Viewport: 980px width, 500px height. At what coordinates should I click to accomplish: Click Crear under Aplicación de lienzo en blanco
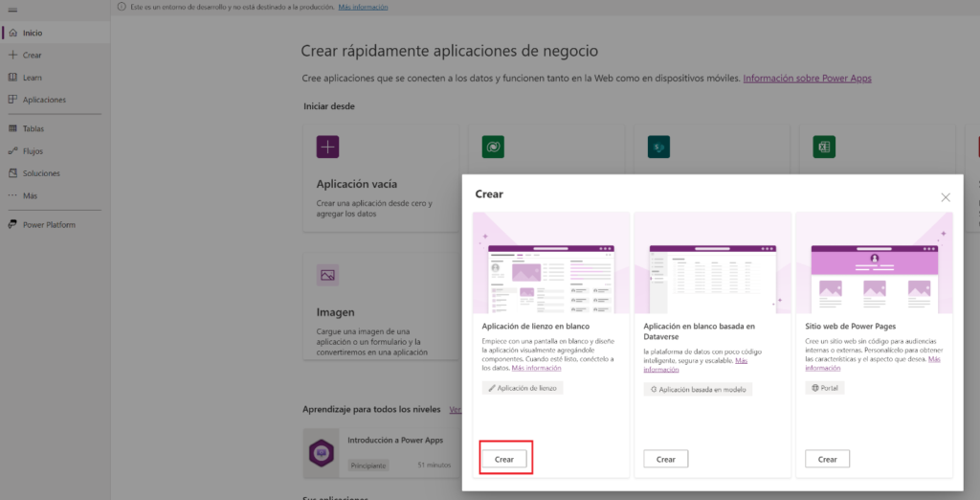(504, 460)
